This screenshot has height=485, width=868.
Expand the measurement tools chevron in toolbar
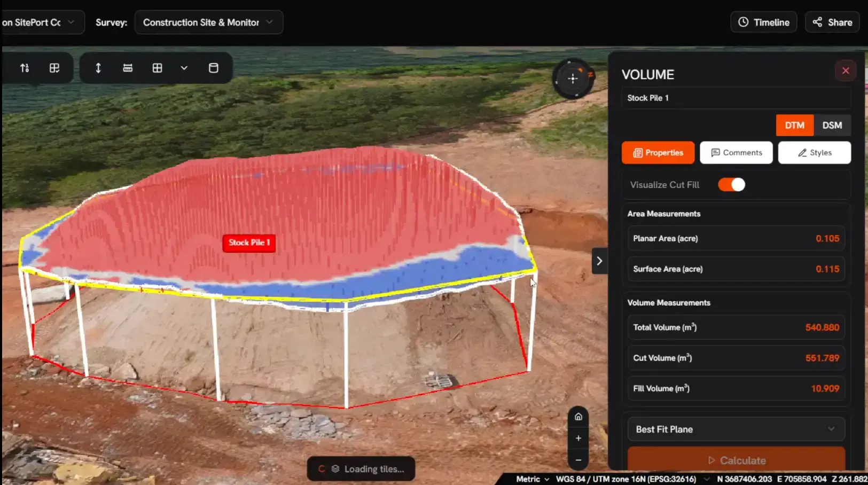[184, 68]
